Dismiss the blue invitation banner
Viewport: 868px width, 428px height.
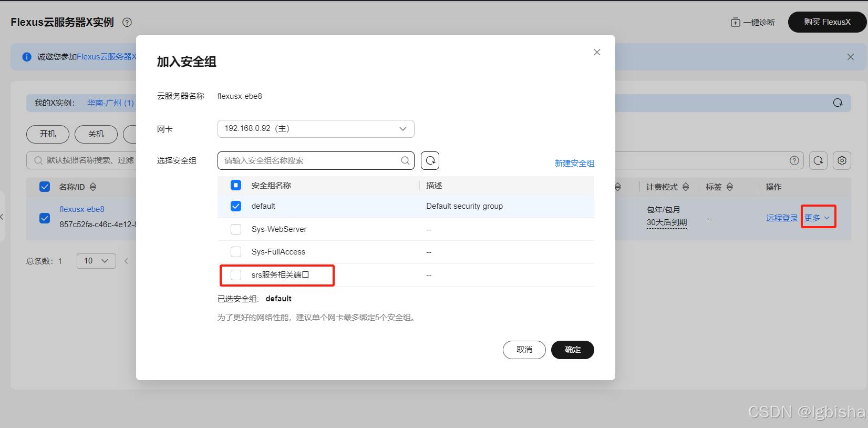point(851,57)
